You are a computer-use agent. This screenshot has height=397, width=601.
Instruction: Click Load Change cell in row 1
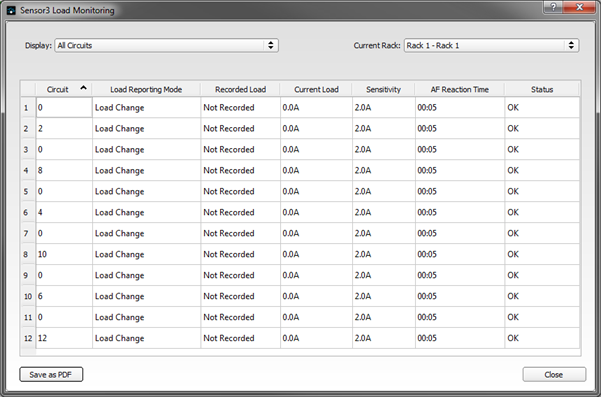pos(146,108)
